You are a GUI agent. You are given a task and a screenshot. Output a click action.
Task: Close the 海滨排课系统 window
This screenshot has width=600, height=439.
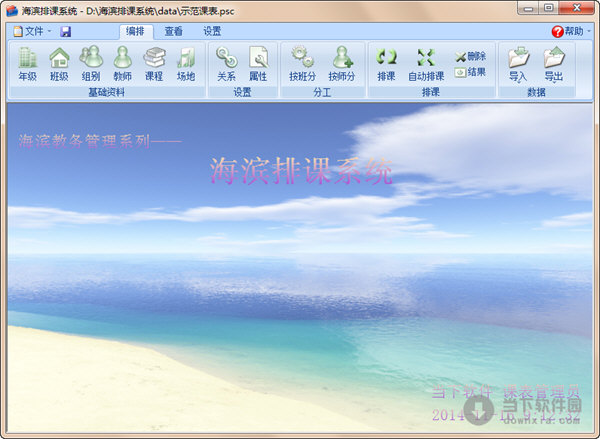click(x=576, y=8)
